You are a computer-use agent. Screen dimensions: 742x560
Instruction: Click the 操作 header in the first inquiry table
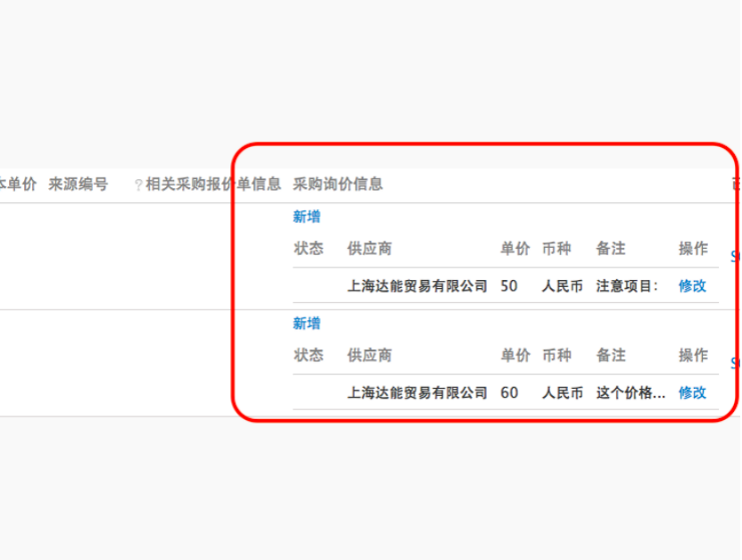click(x=693, y=249)
